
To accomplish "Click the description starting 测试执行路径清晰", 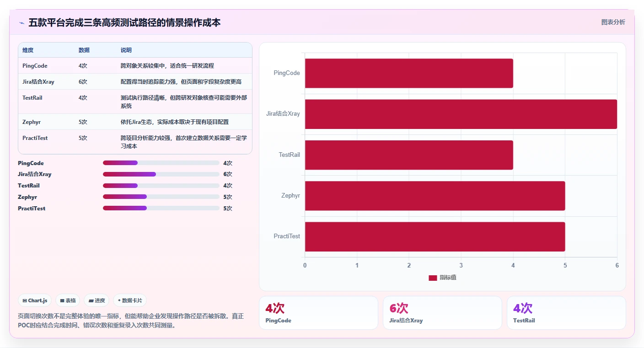I will (x=184, y=102).
